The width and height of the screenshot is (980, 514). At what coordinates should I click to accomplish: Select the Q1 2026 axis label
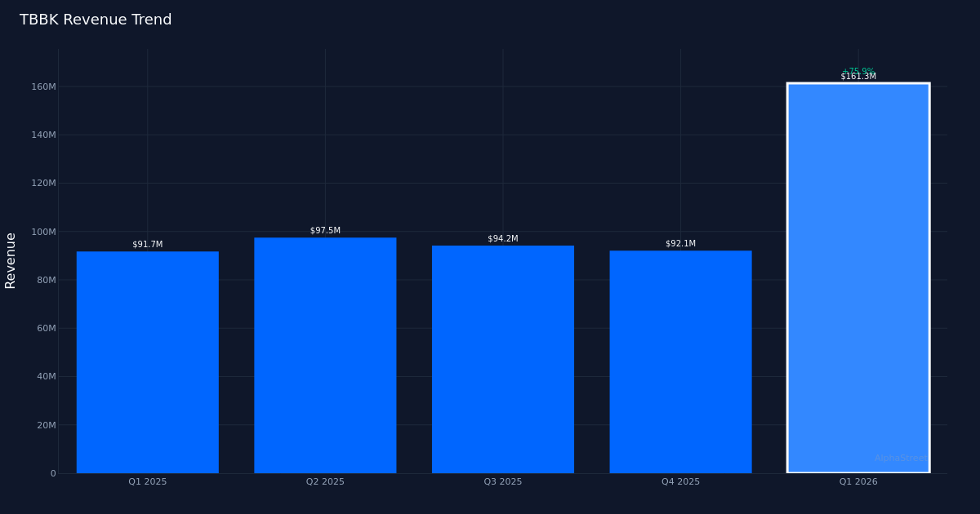click(857, 481)
